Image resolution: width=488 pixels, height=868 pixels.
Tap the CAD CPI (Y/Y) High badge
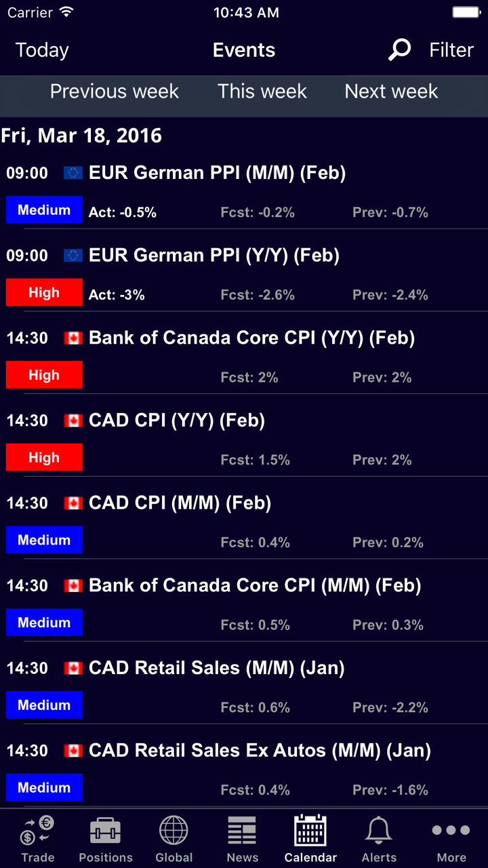click(44, 458)
